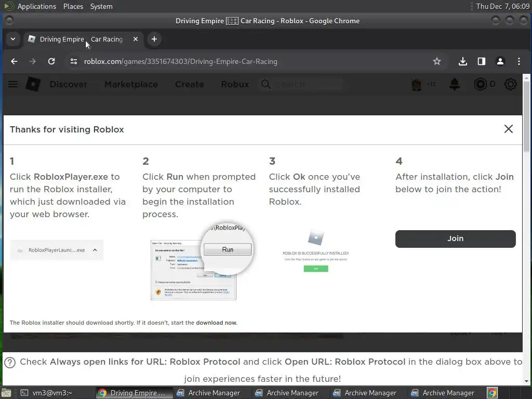532x399 pixels.
Task: Click the browser forward arrow
Action: [33, 61]
